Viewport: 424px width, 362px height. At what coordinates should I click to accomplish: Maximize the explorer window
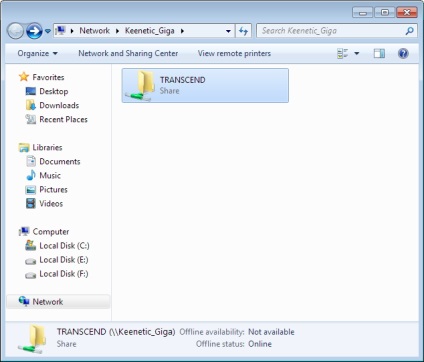(x=385, y=13)
